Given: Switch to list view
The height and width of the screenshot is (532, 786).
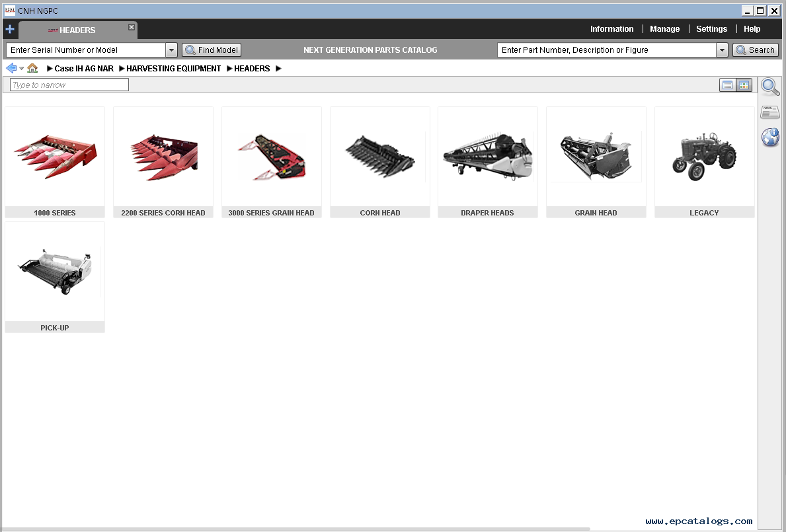Looking at the screenshot, I should (727, 85).
